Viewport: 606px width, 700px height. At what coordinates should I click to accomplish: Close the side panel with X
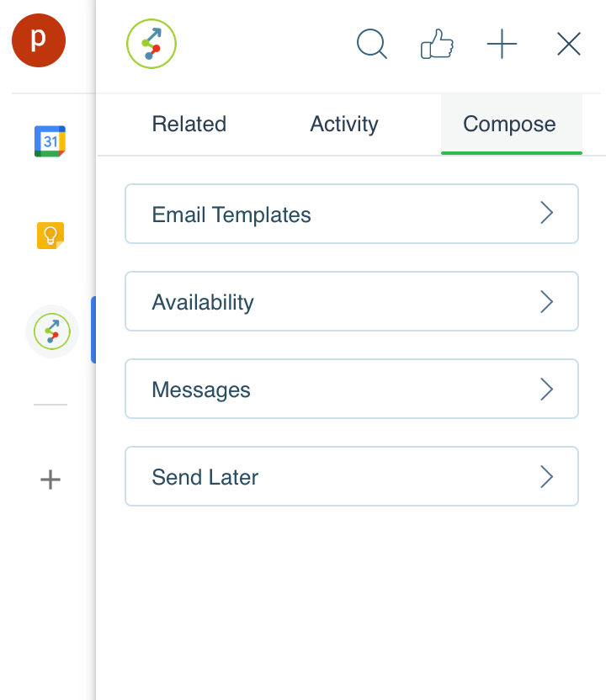pos(568,44)
